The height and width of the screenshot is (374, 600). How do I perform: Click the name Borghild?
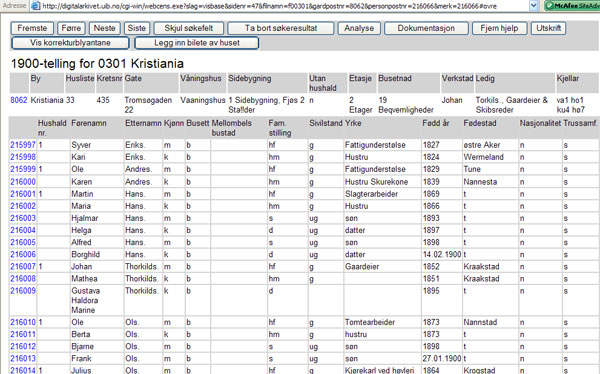85,255
